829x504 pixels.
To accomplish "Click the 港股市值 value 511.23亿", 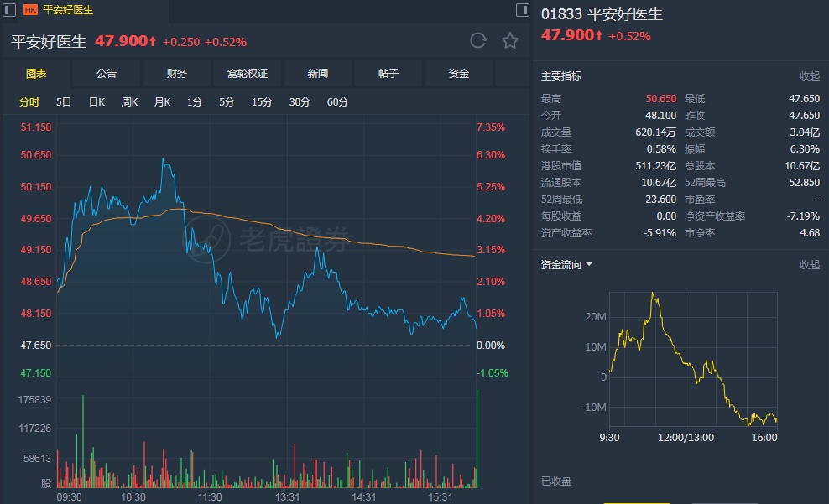I will pos(655,166).
